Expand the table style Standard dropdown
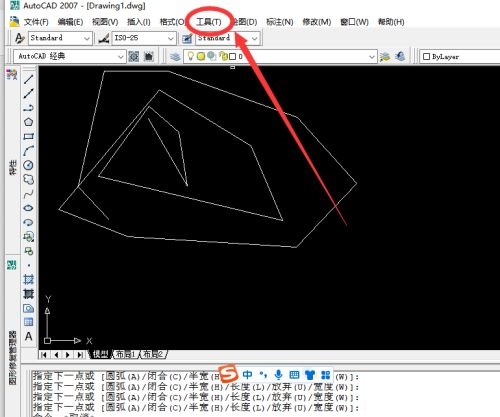This screenshot has height=417, width=500. tap(255, 39)
